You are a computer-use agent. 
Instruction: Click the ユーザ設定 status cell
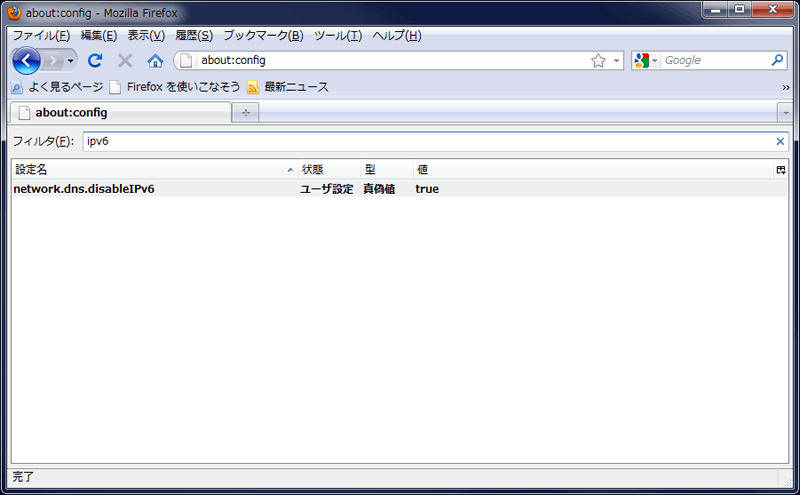point(327,189)
